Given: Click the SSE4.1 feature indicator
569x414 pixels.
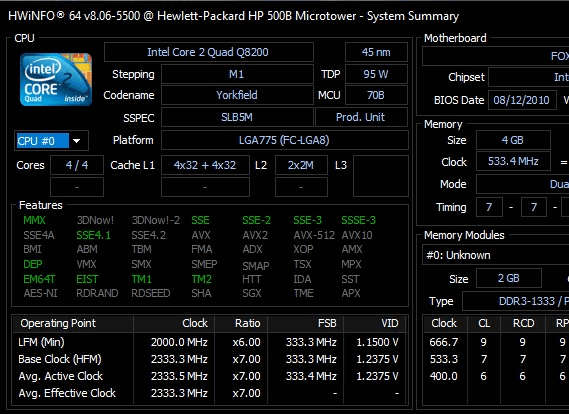Looking at the screenshot, I should tap(93, 235).
